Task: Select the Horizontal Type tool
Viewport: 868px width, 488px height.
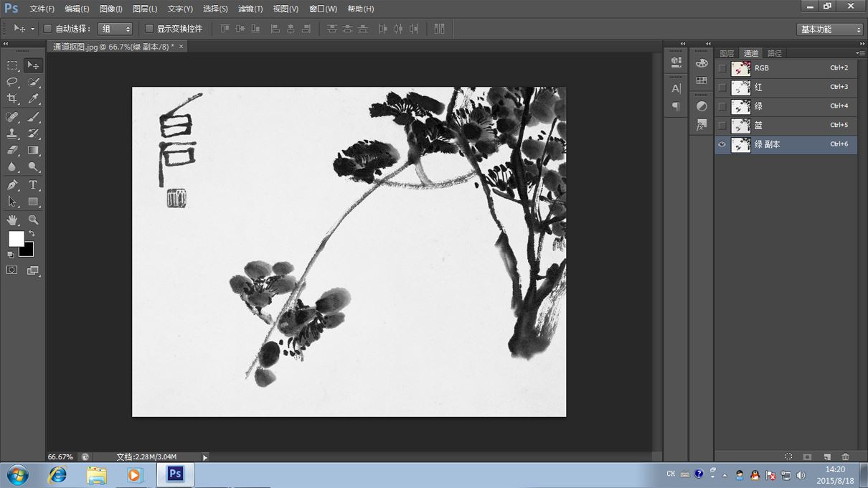Action: coord(33,185)
